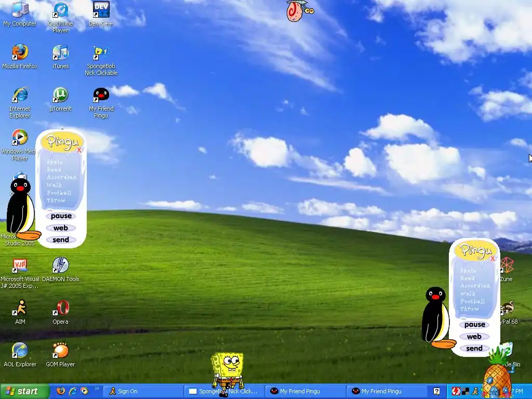Open Mozilla Firefox desktop shortcut
The height and width of the screenshot is (399, 532).
click(x=20, y=57)
